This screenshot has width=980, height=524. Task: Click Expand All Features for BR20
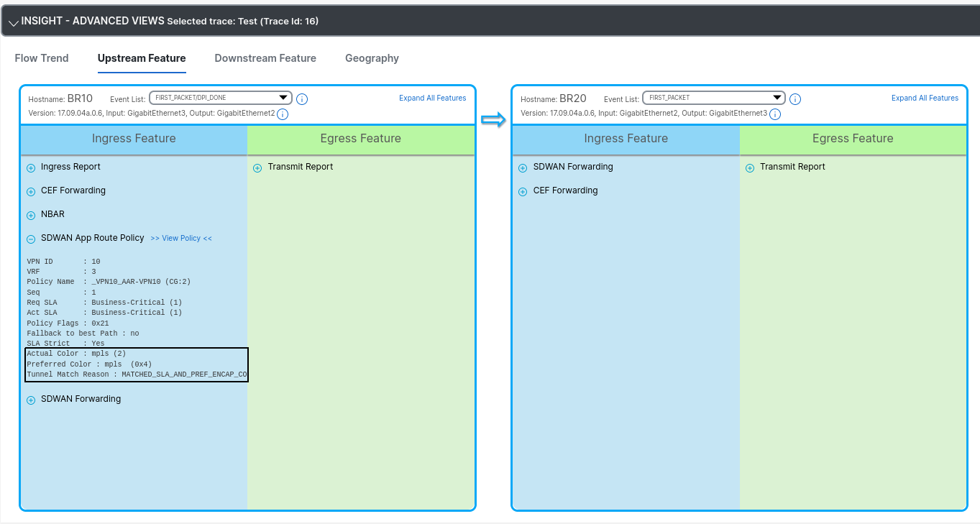pyautogui.click(x=925, y=98)
